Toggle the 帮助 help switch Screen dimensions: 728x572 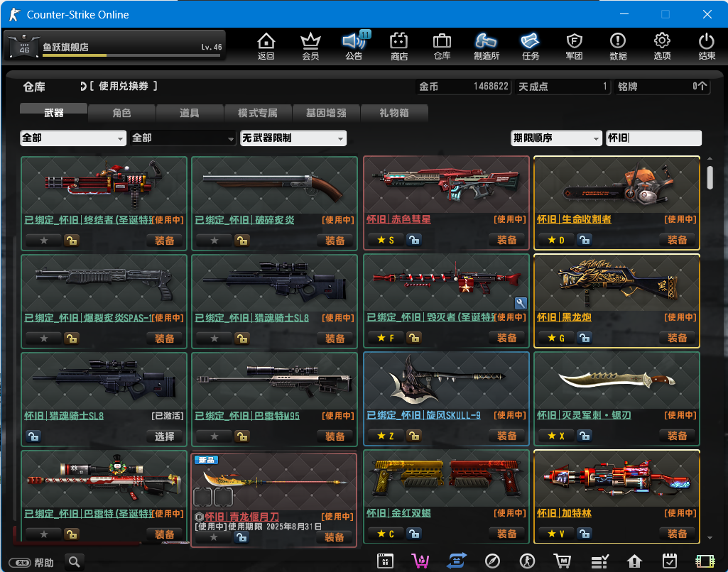tap(20, 563)
